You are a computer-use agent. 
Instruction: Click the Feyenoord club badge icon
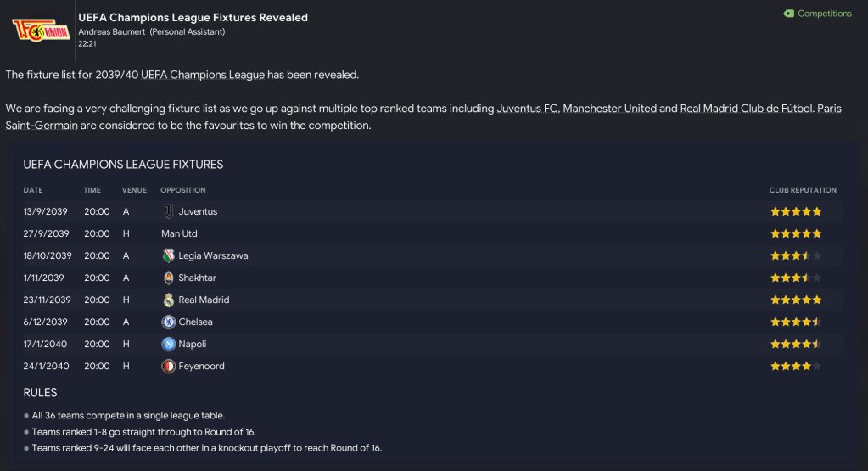168,366
